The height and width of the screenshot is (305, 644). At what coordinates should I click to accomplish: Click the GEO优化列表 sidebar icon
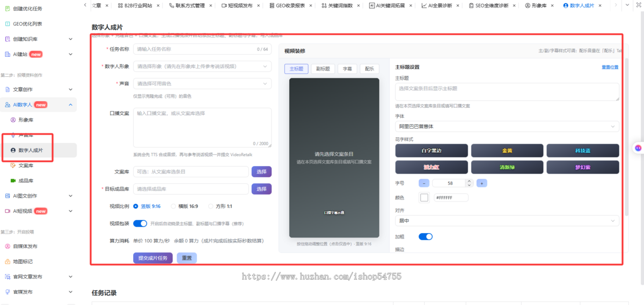coord(8,24)
